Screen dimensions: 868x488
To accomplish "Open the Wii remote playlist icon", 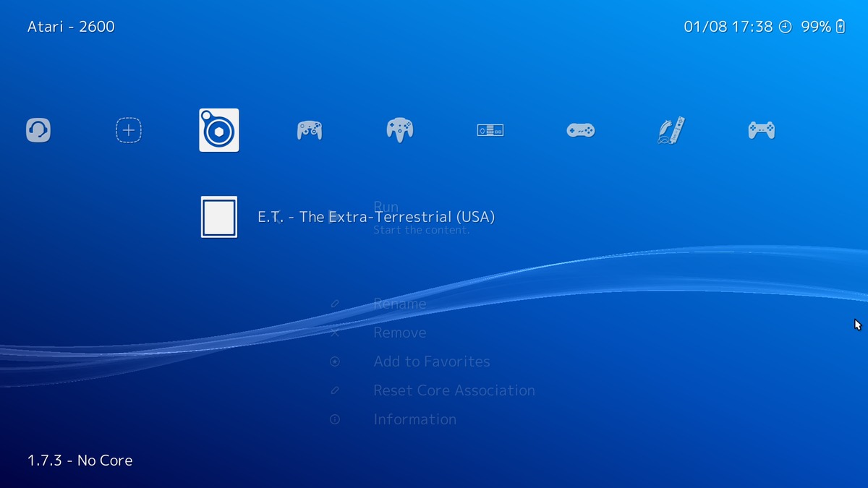I will coord(671,130).
